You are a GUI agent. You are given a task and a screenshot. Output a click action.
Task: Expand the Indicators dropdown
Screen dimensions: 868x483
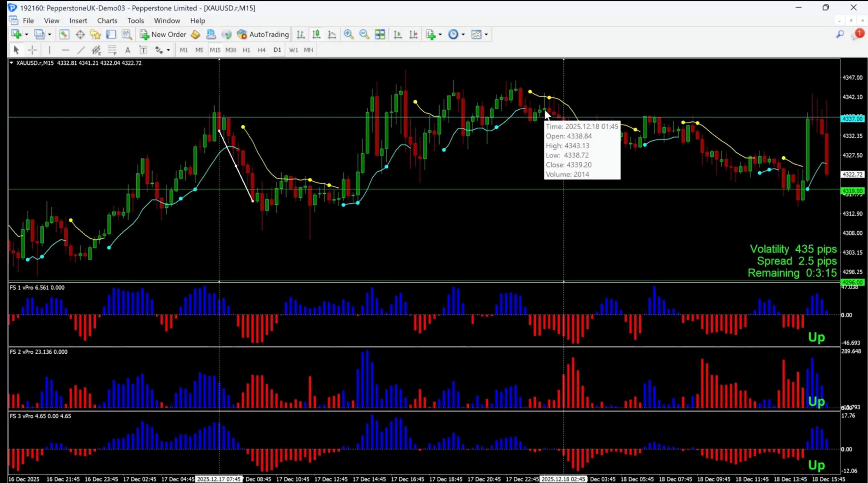coord(440,34)
